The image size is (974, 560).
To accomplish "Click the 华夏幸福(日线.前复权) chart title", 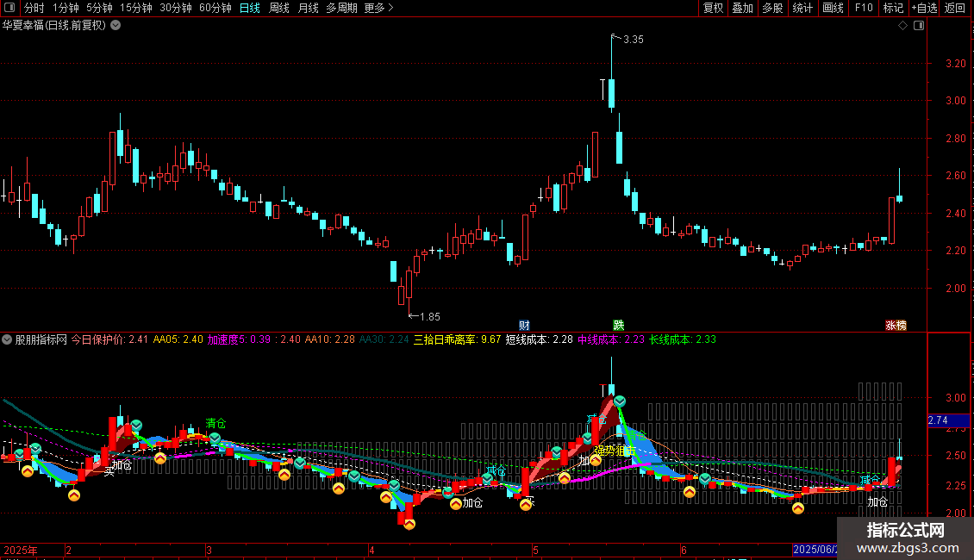I will pyautogui.click(x=54, y=26).
